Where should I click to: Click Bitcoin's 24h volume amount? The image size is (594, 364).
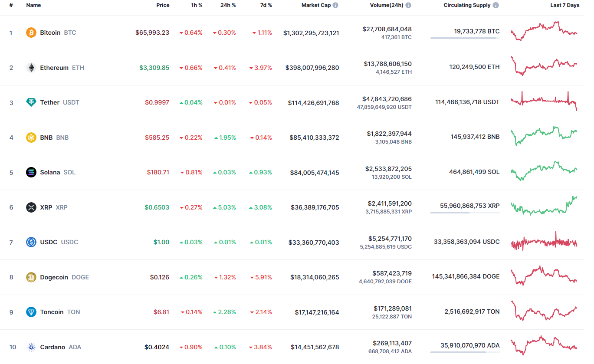pos(387,29)
